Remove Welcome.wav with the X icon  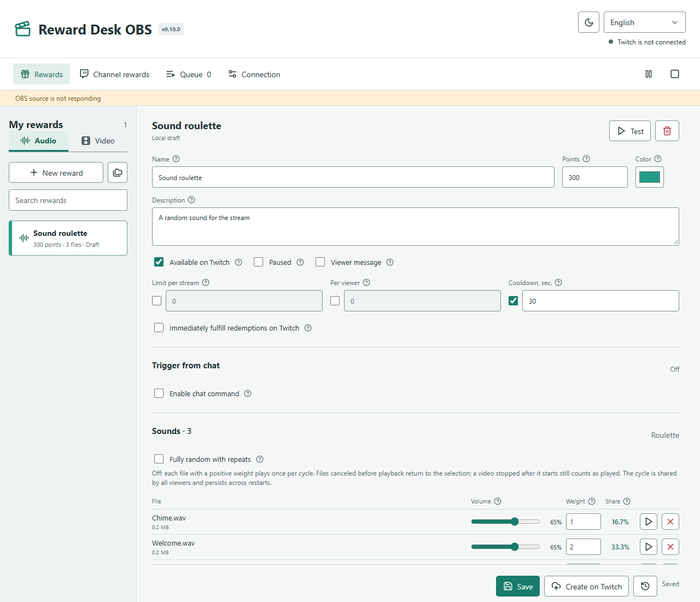(670, 547)
